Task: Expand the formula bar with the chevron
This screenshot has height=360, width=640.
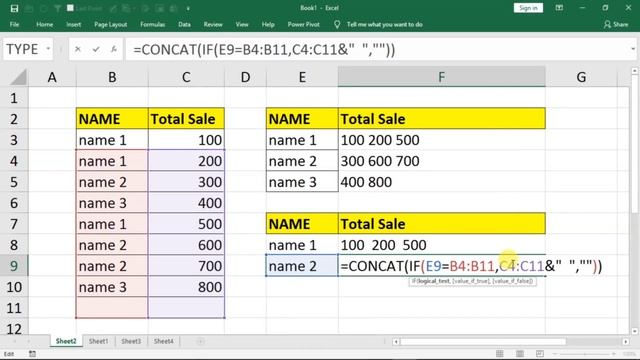Action: pos(633,49)
